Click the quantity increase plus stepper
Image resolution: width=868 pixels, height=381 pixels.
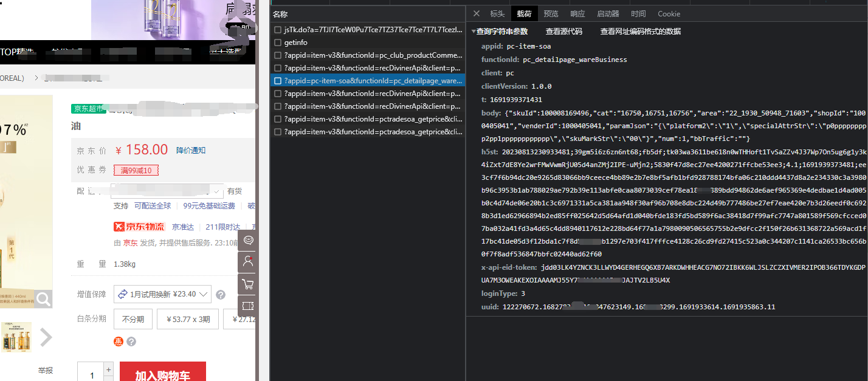[x=108, y=368]
